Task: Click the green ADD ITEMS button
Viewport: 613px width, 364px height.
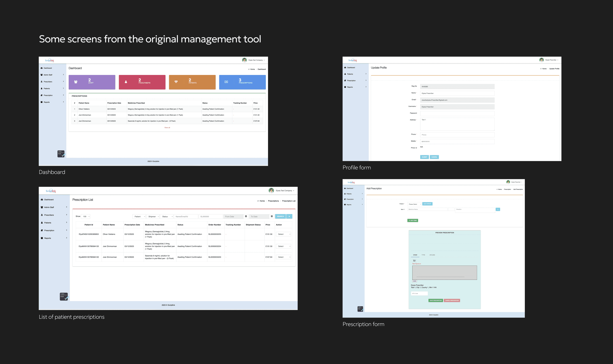Action: [412, 220]
